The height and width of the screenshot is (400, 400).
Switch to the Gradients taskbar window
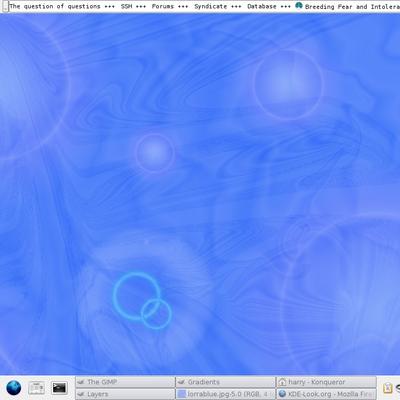pyautogui.click(x=225, y=382)
